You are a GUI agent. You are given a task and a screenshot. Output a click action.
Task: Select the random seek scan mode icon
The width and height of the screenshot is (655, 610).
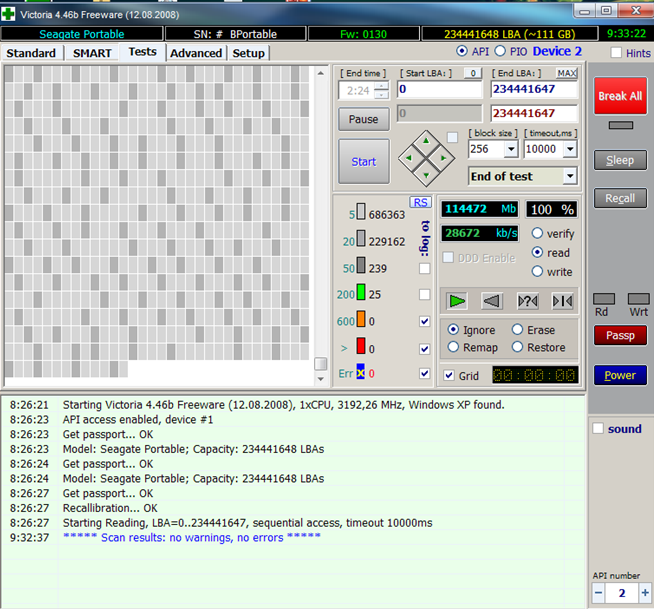point(528,301)
